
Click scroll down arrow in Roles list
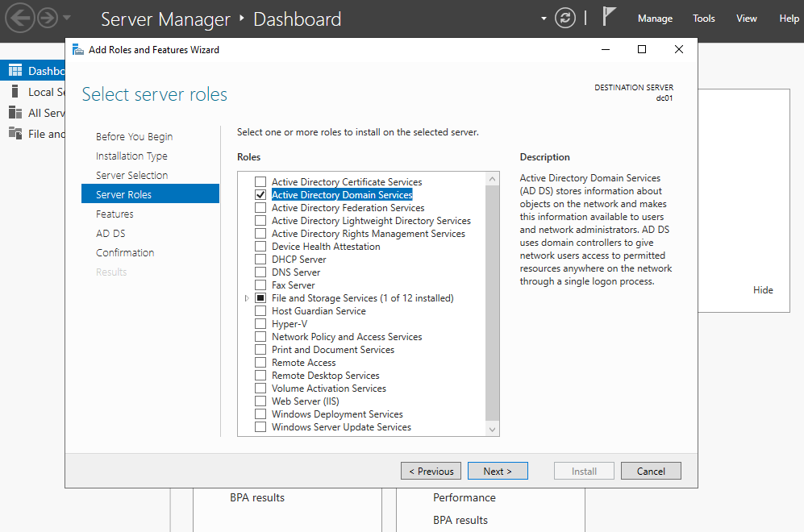click(x=492, y=430)
